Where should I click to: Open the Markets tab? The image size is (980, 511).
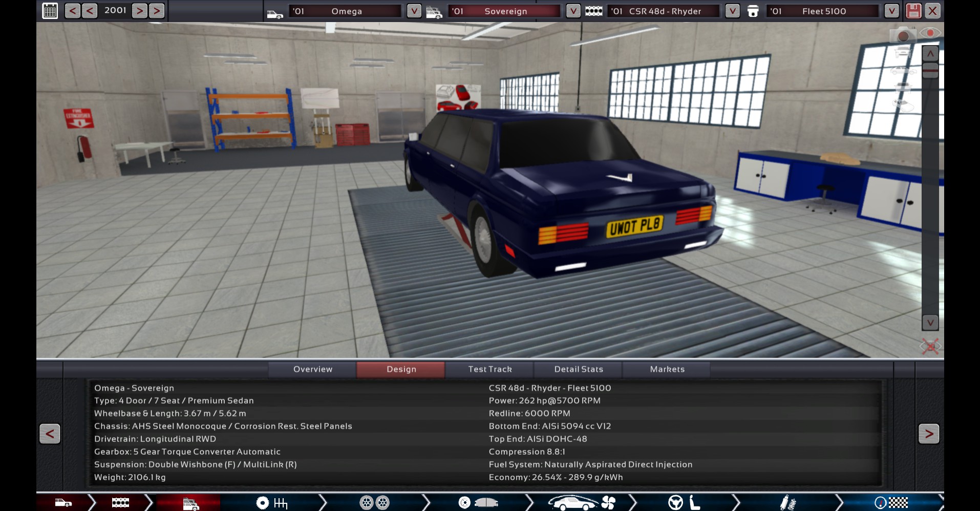tap(667, 369)
